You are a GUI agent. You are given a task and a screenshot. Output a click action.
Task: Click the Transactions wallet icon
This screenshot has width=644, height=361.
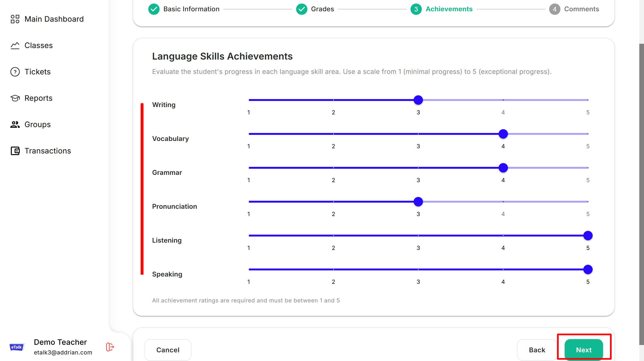(x=15, y=151)
